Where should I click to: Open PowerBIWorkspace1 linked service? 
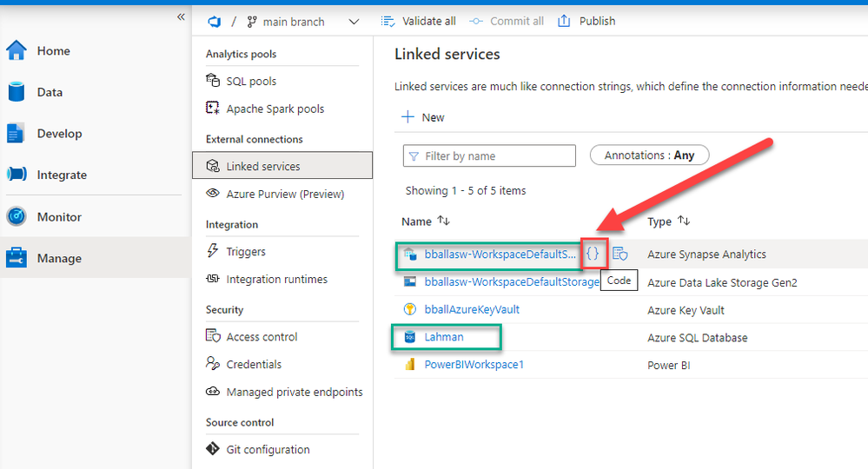point(474,365)
